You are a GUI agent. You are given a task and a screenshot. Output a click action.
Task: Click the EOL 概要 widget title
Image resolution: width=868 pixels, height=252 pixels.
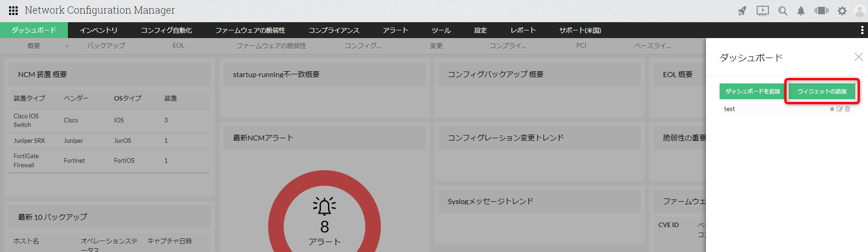click(x=677, y=74)
